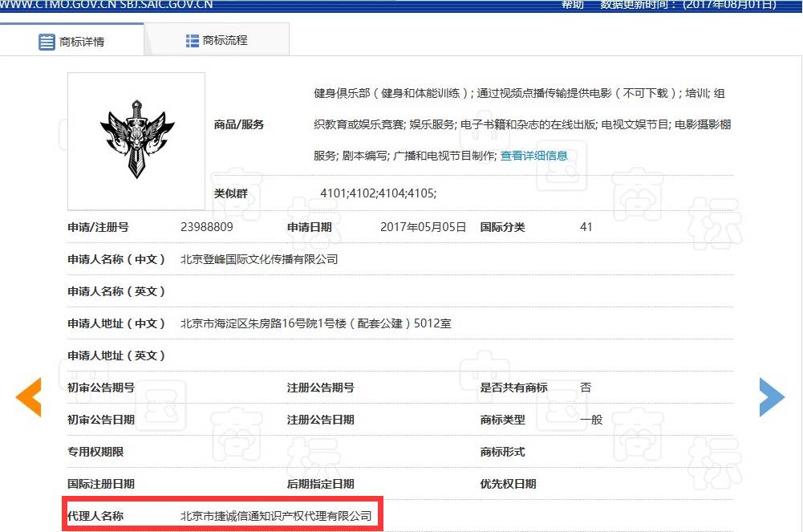Click the application date 2017年05月05日
Screen dimensions: 803x532
tap(423, 227)
